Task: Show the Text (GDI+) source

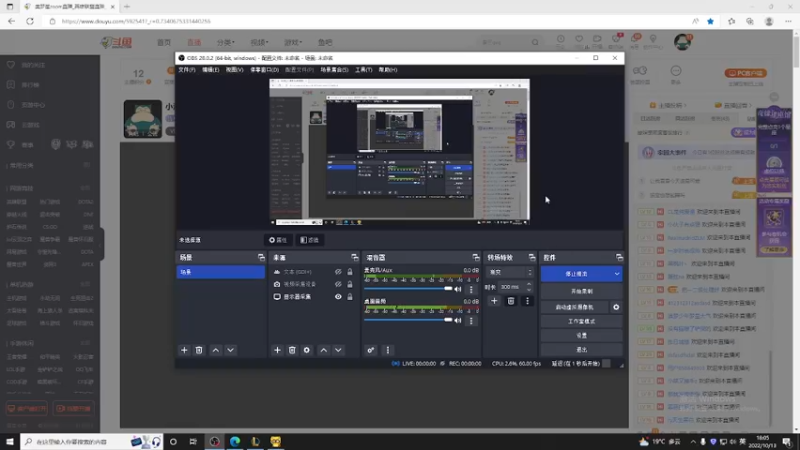Action: [338, 272]
